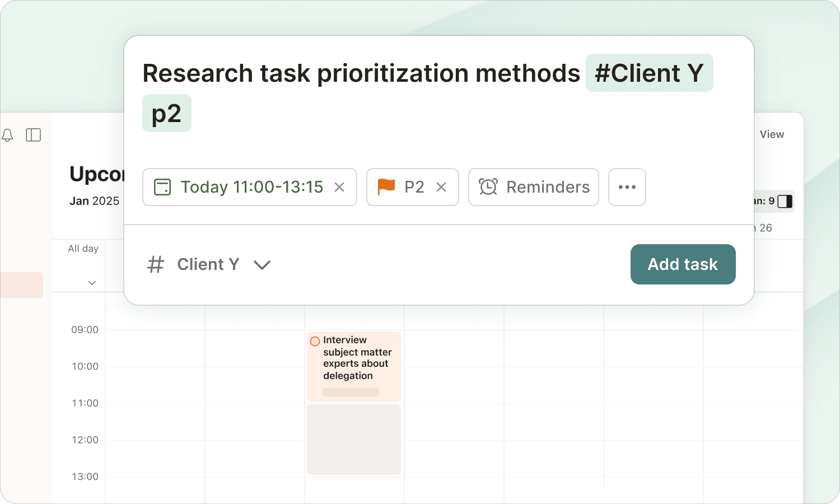Viewport: 840px width, 504px height.
Task: Click the #Client Y tag in title
Action: point(649,73)
